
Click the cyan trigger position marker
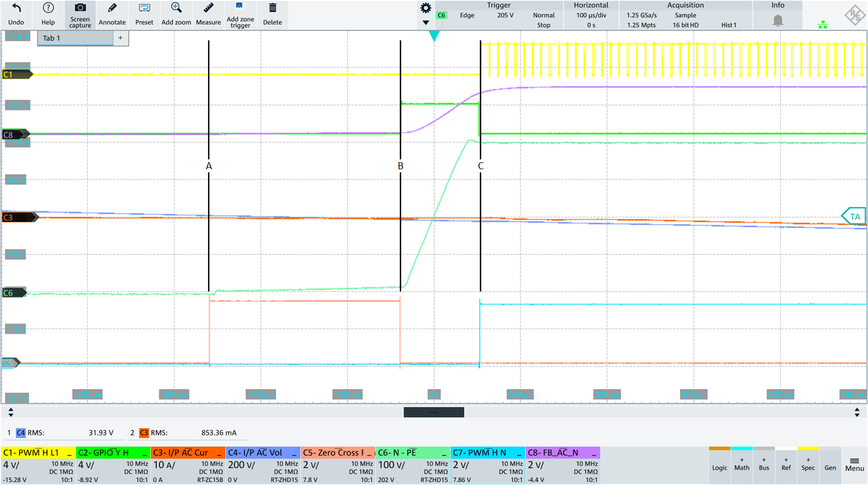pos(434,36)
